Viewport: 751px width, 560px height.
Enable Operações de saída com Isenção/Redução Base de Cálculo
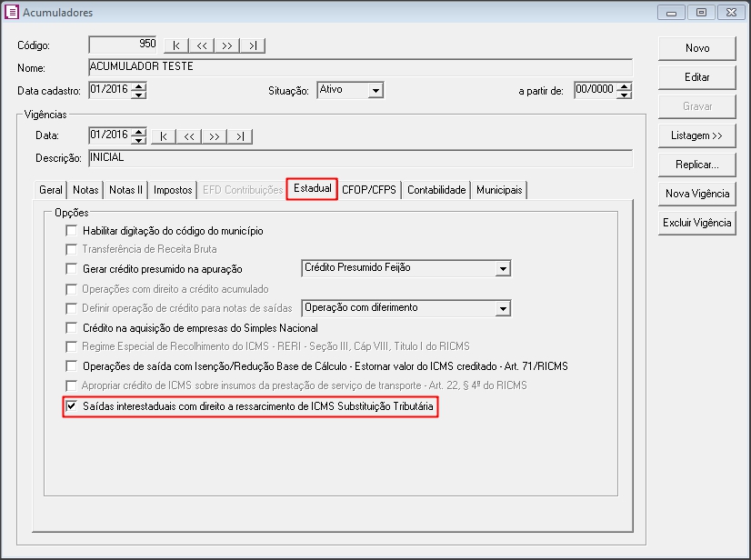click(71, 366)
